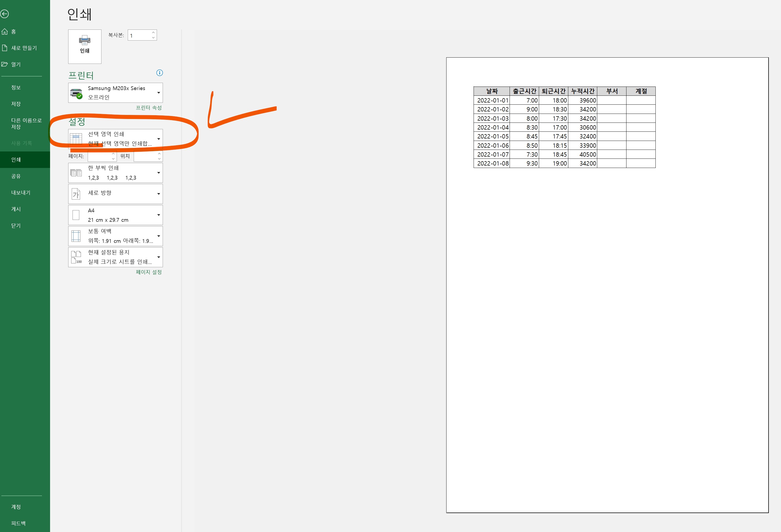The height and width of the screenshot is (532, 781).
Task: Expand the A4 paper size dropdown
Action: (x=159, y=215)
